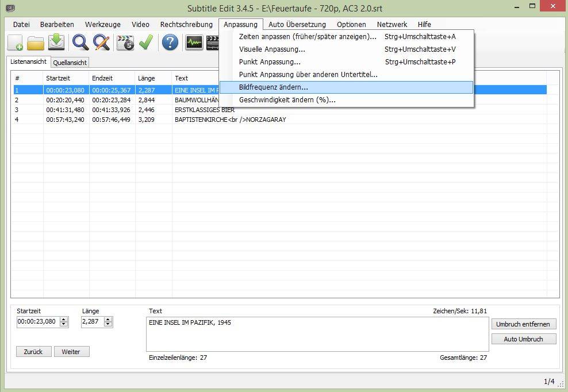This screenshot has width=568, height=392.
Task: Click duration 2,844 in row 2
Action: pyautogui.click(x=147, y=100)
